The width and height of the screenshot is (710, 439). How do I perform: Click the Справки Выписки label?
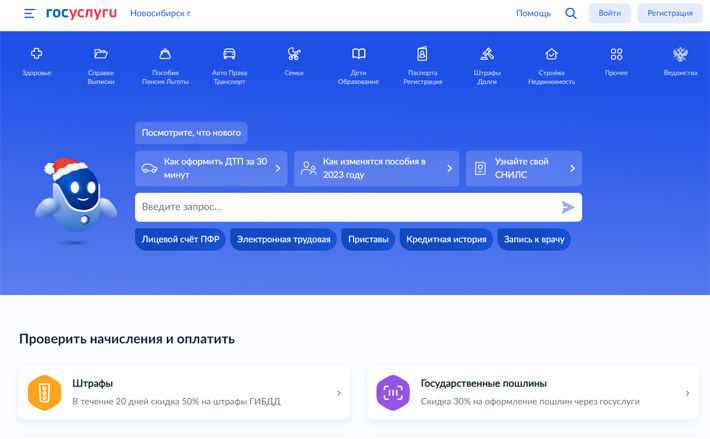(x=101, y=77)
